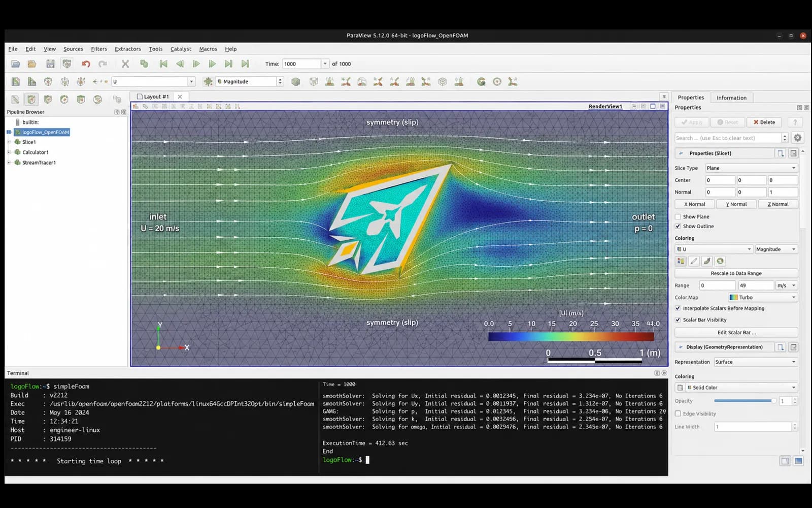Image resolution: width=812 pixels, height=508 pixels.
Task: Enable the Edge Visibility checkbox
Action: tap(678, 414)
